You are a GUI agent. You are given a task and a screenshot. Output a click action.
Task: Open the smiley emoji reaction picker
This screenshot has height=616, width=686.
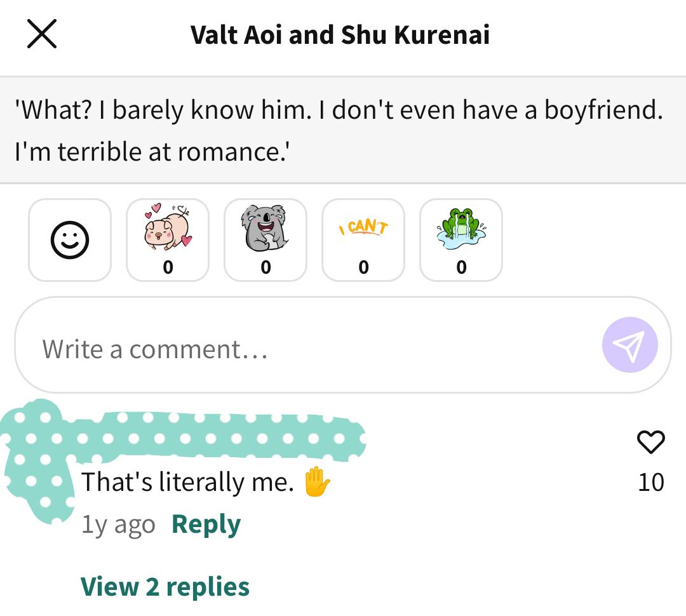coord(70,240)
